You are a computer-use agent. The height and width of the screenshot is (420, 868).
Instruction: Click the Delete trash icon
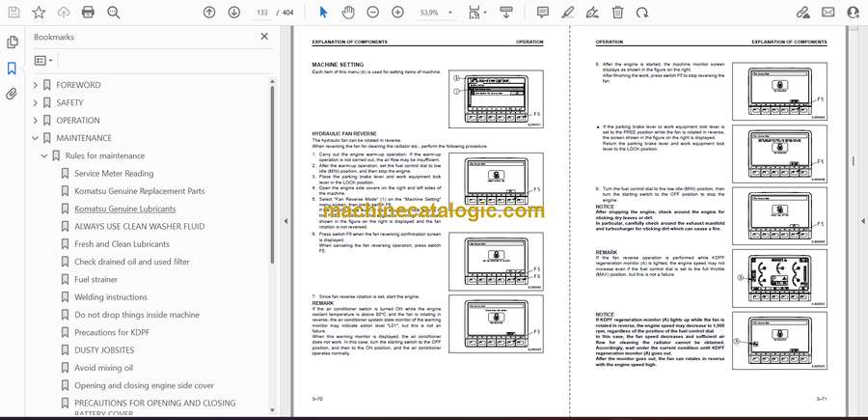pyautogui.click(x=618, y=13)
